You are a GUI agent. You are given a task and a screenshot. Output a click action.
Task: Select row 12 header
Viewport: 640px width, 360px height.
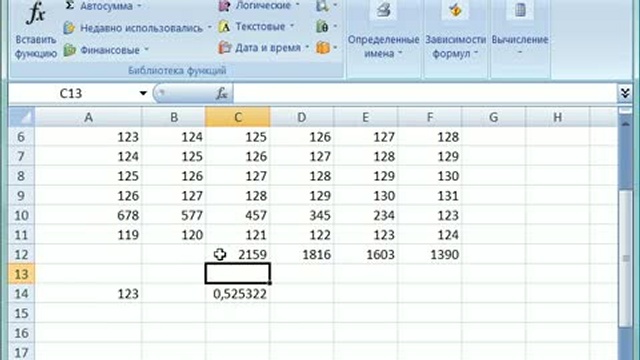[x=21, y=254]
